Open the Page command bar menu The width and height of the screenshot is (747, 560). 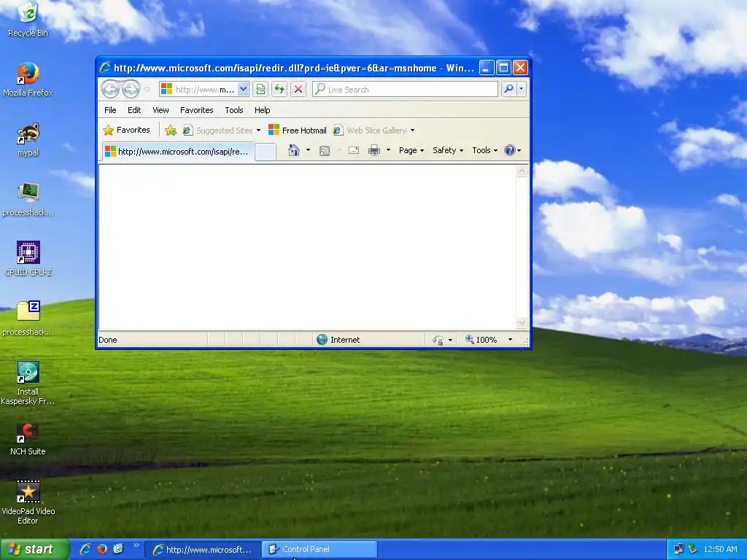(411, 150)
